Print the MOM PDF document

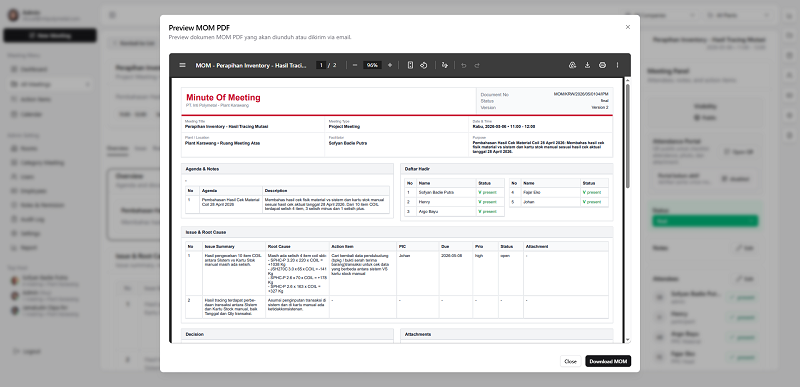coord(602,65)
